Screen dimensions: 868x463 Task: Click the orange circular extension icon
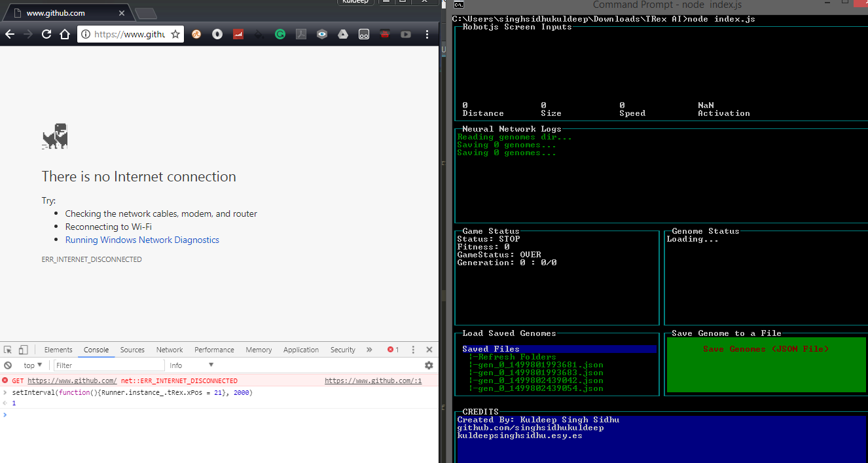[x=196, y=34]
